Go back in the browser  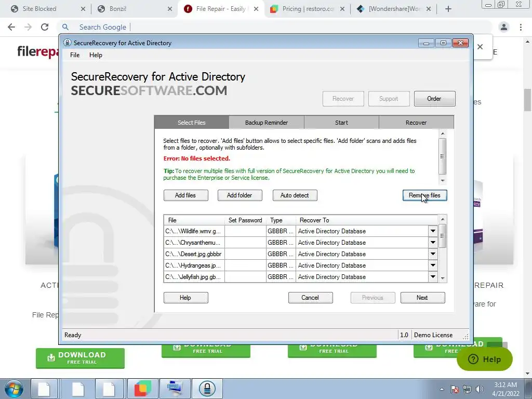(x=11, y=27)
